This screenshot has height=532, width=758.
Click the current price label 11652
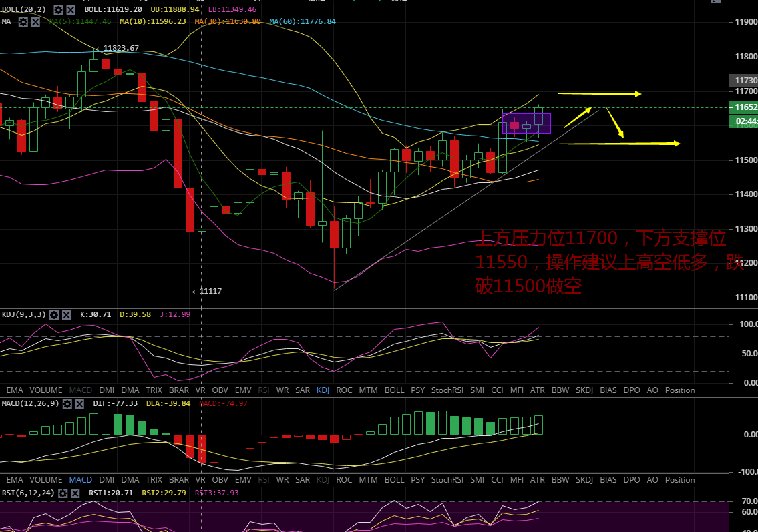coord(745,107)
